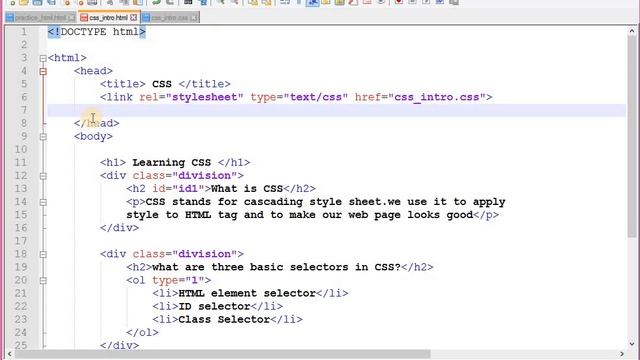The image size is (640, 360).
Task: Click the rel="stylesheet" attribute
Action: 191,97
